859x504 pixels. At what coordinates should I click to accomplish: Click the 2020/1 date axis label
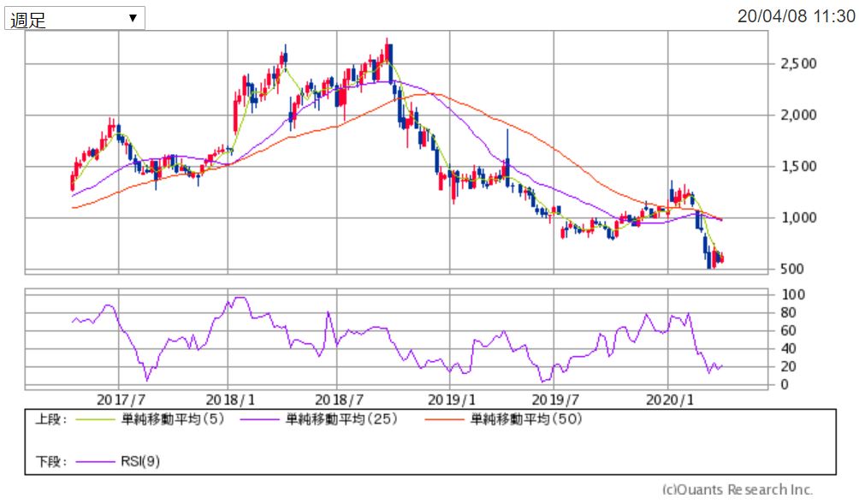(x=669, y=400)
